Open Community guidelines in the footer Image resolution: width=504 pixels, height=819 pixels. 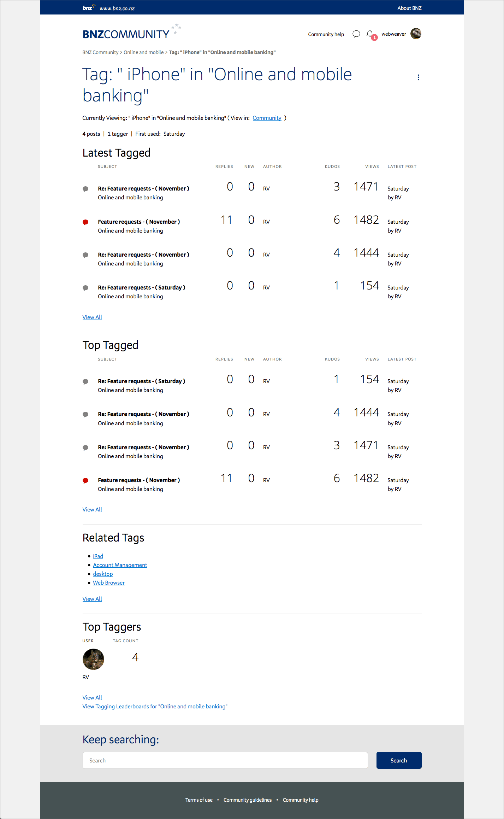point(248,800)
